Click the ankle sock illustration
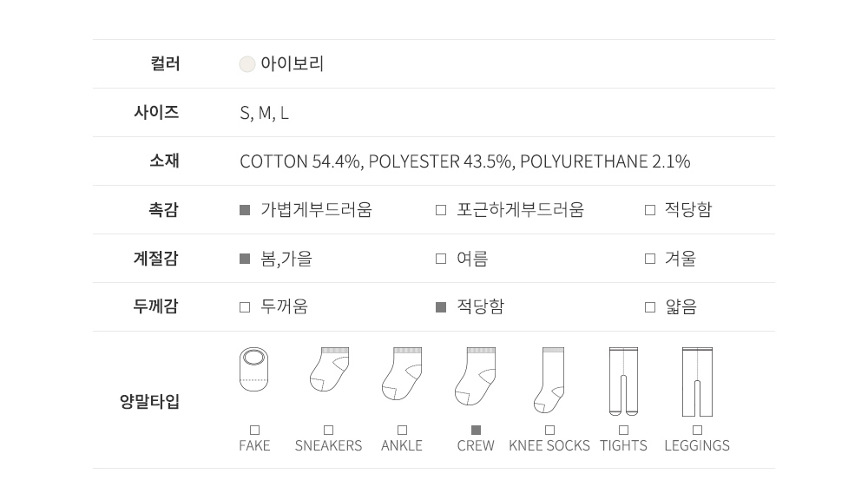The height and width of the screenshot is (500, 868). pyautogui.click(x=402, y=373)
